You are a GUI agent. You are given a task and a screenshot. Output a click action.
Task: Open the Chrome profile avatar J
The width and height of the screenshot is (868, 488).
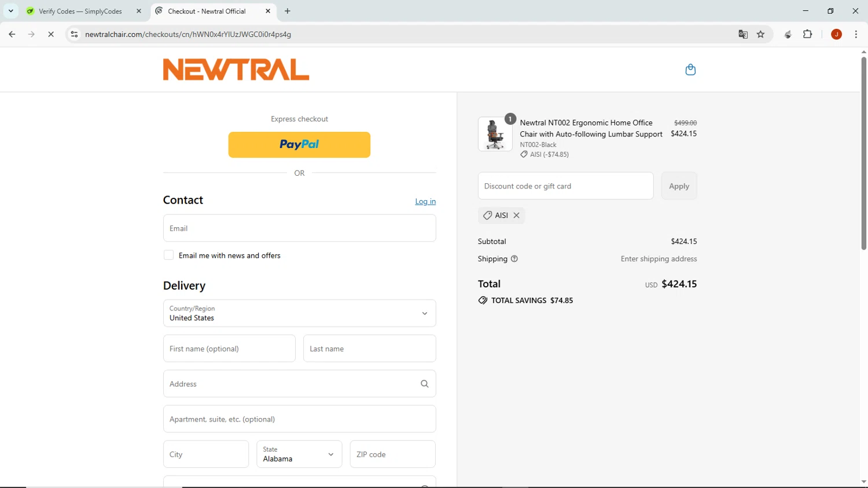click(x=836, y=34)
